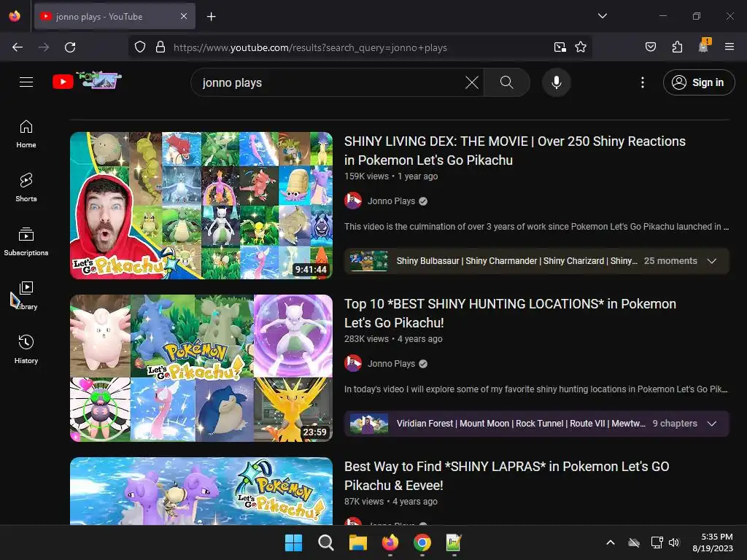747x560 pixels.
Task: Go back with the browser back arrow
Action: point(18,47)
